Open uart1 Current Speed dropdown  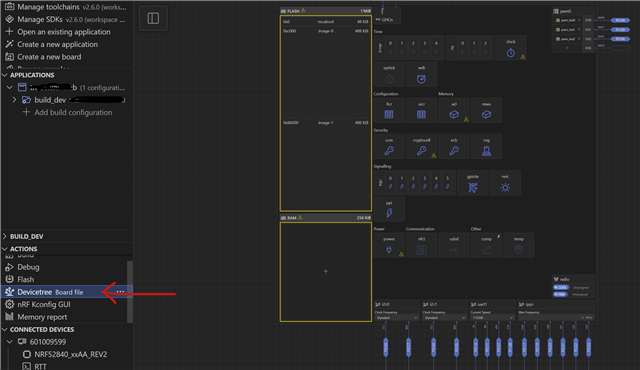pyautogui.click(x=492, y=317)
